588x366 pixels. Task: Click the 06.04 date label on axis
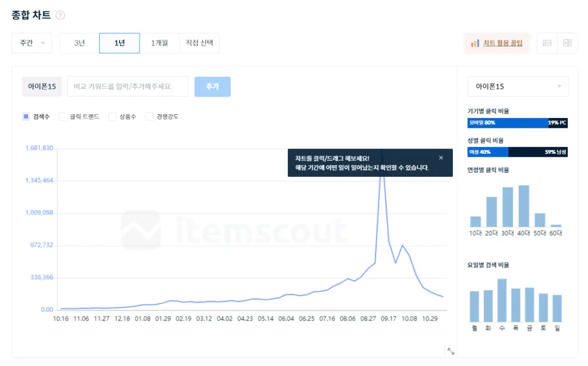pyautogui.click(x=286, y=319)
